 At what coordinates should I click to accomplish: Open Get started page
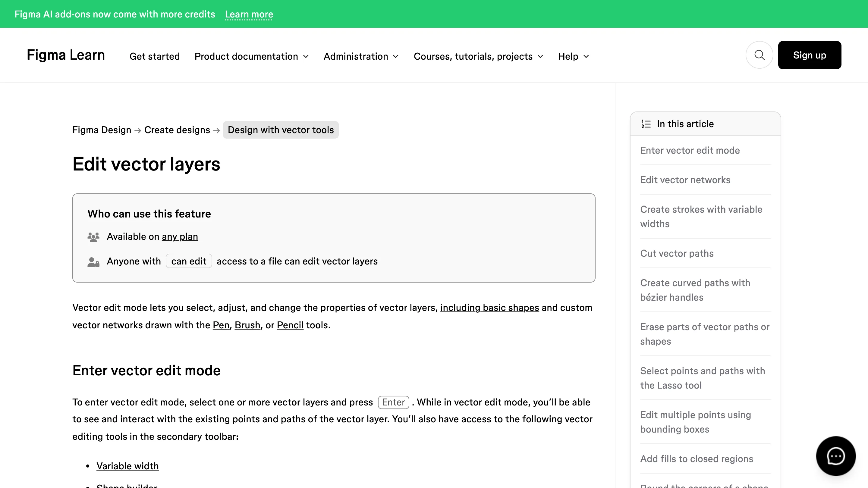155,56
